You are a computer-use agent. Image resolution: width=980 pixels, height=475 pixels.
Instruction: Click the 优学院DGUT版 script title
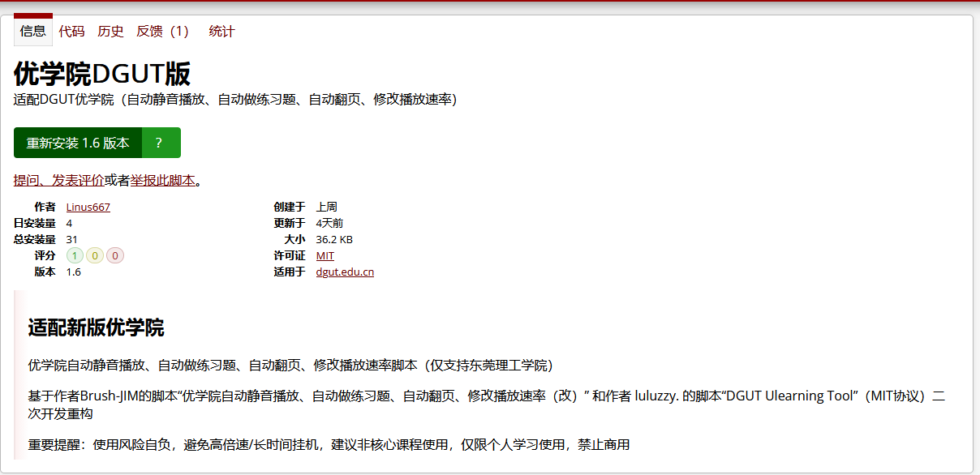pos(102,74)
